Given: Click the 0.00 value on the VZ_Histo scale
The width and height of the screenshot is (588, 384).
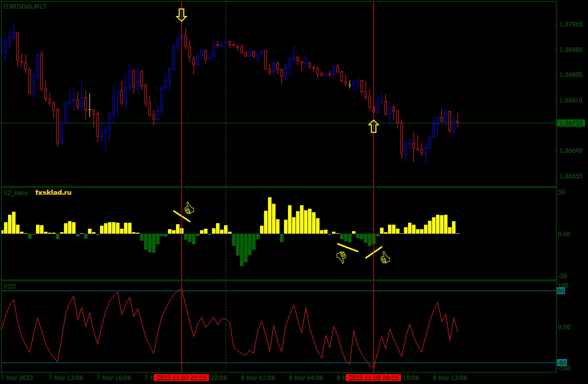Looking at the screenshot, I should [564, 234].
